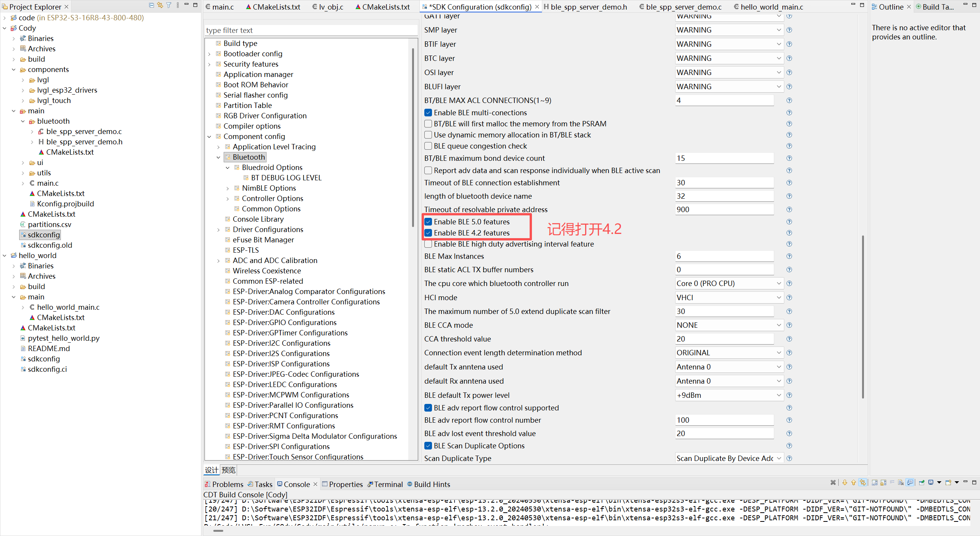Open the Terminal tab

coord(385,484)
